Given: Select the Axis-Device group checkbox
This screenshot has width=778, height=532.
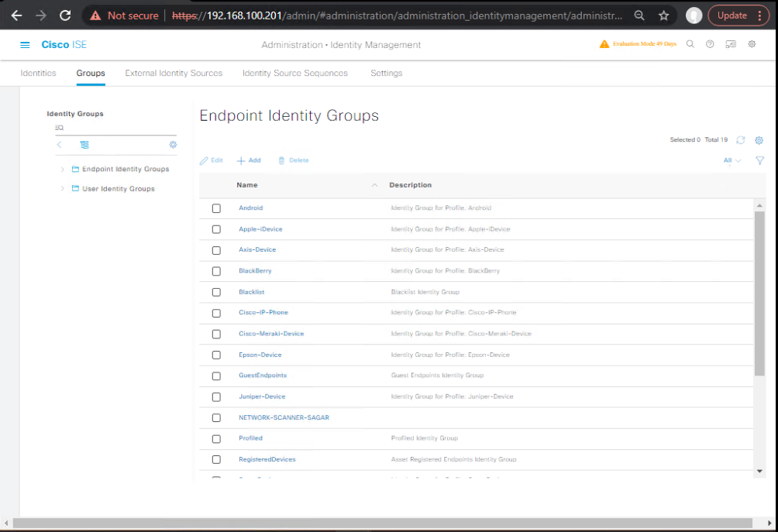Looking at the screenshot, I should (216, 250).
